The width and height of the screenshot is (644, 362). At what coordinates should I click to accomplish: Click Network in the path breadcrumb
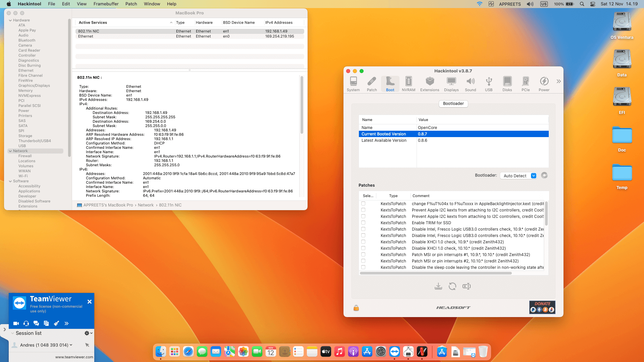[x=146, y=205]
